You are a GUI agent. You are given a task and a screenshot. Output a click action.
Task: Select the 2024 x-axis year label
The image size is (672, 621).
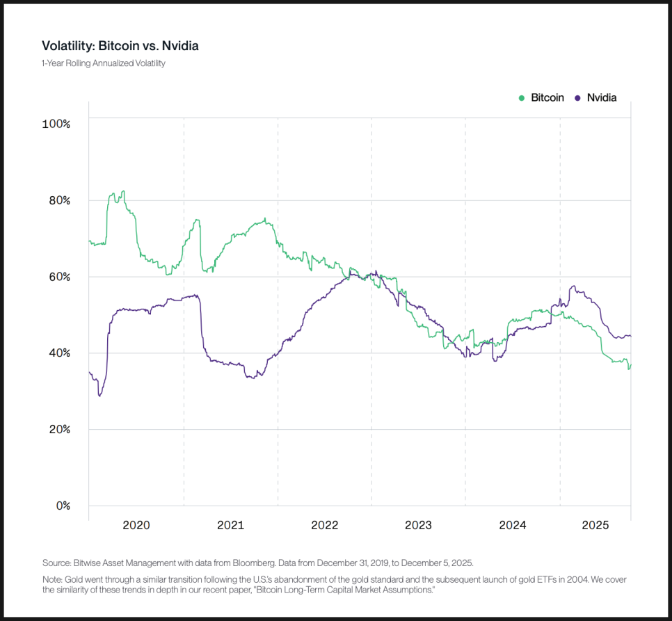[x=513, y=526]
